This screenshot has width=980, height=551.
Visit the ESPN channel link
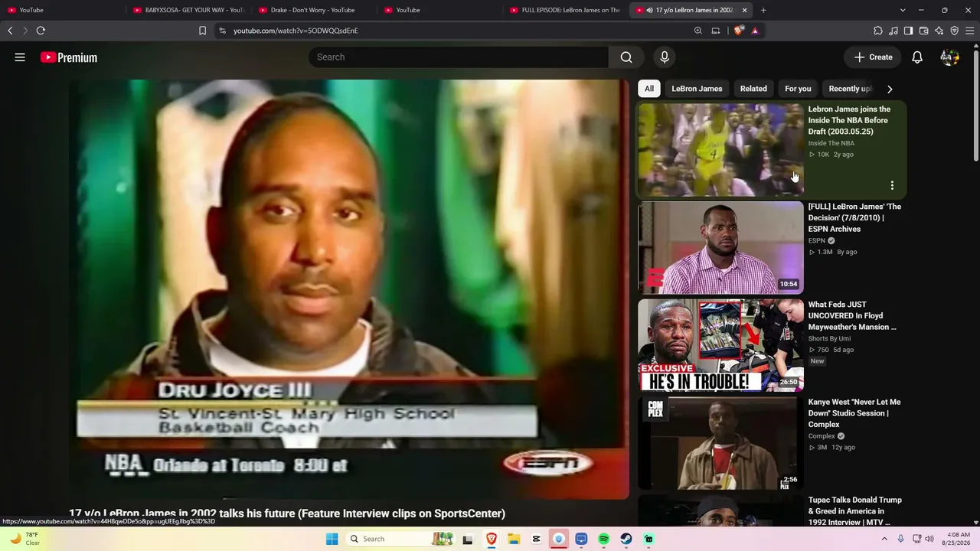(816, 241)
